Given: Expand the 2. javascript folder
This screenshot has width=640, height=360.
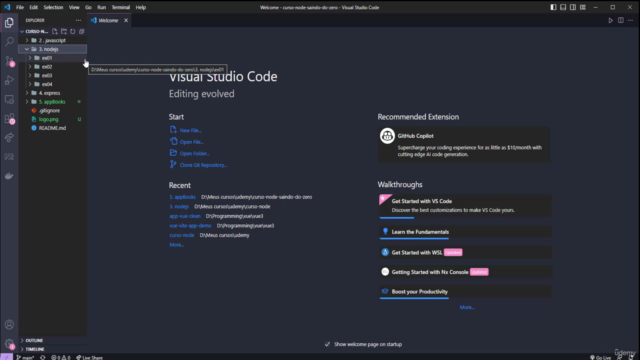Looking at the screenshot, I should [53, 40].
